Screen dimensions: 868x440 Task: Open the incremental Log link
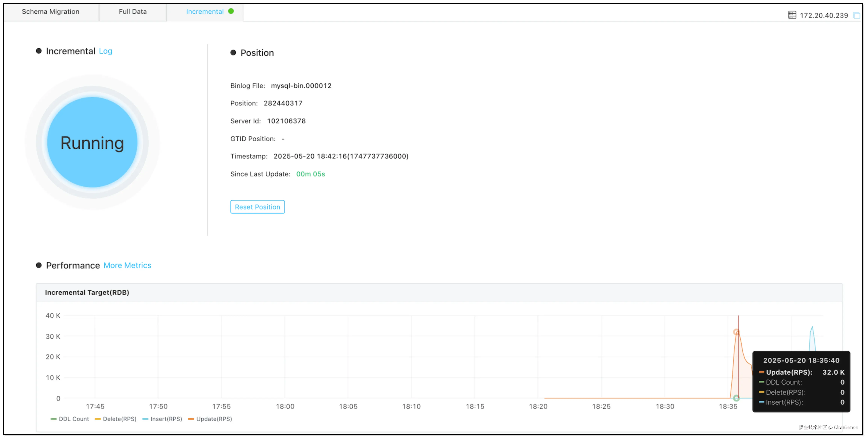click(x=105, y=51)
